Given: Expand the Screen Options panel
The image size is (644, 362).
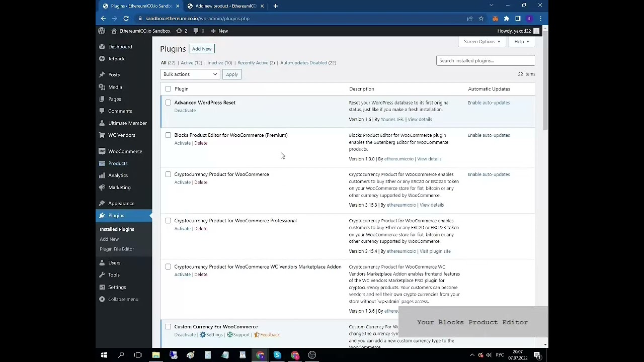Looking at the screenshot, I should (x=481, y=42).
